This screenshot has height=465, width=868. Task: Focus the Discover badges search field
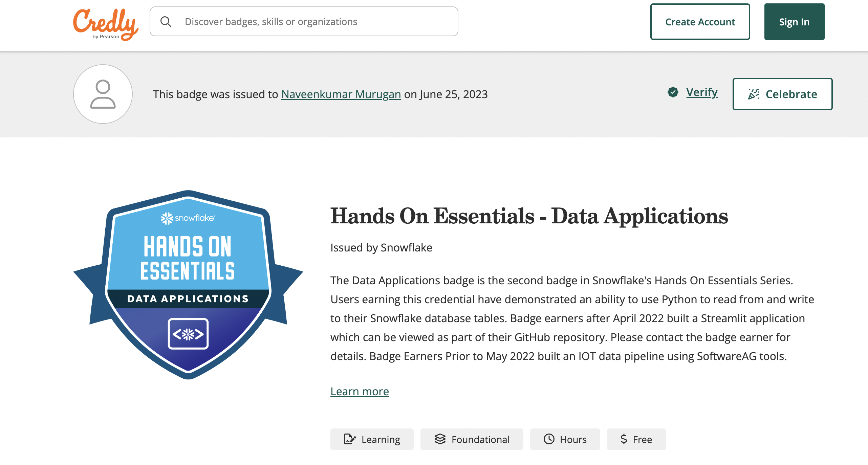[304, 22]
